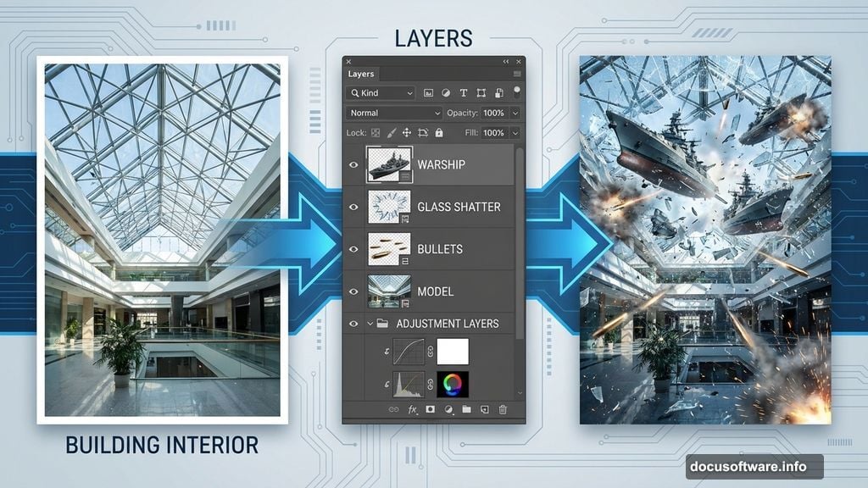This screenshot has width=868, height=488.
Task: Create a new adjustment layer icon
Action: click(448, 409)
